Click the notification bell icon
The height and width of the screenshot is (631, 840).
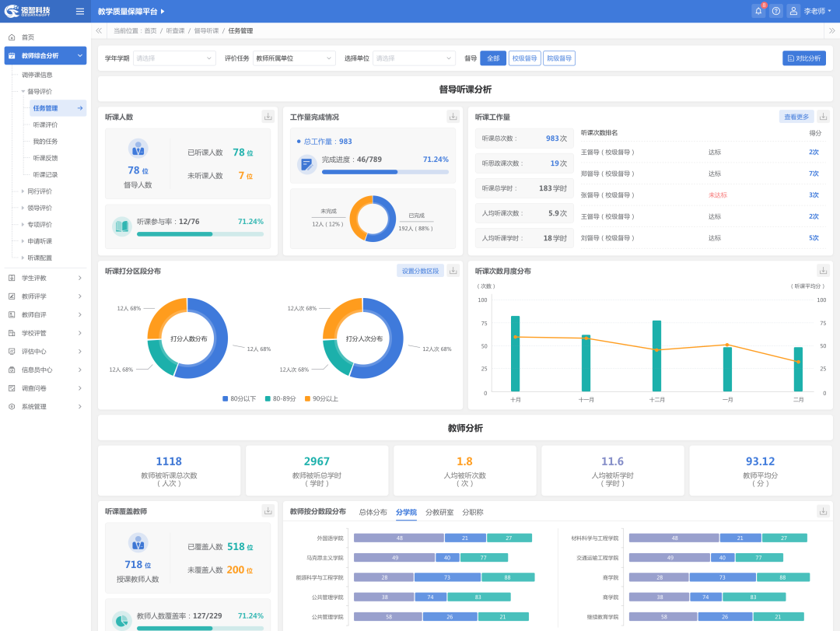point(758,11)
